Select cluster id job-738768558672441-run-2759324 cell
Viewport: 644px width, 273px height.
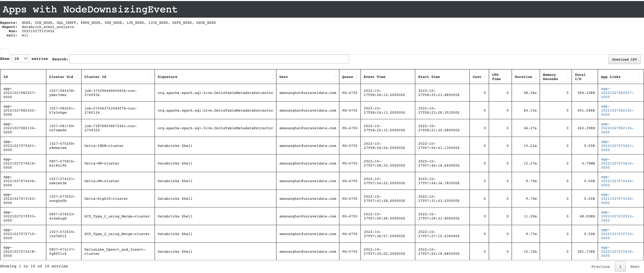tap(118, 128)
